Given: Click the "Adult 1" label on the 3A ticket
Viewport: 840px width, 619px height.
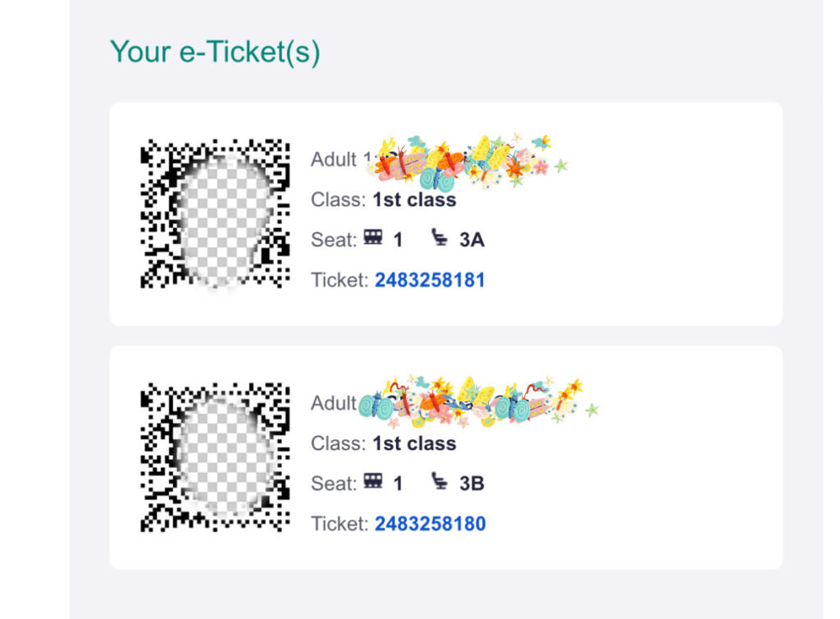Looking at the screenshot, I should [334, 159].
